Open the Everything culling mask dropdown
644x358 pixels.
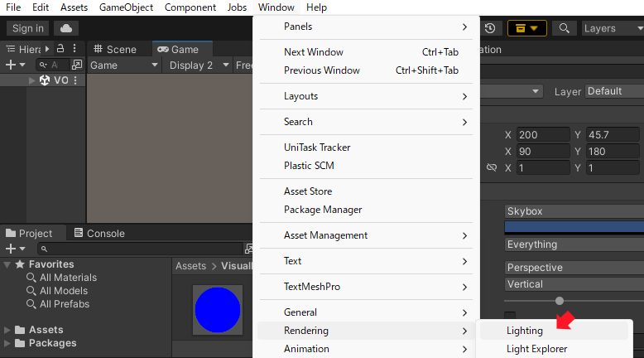pos(574,244)
